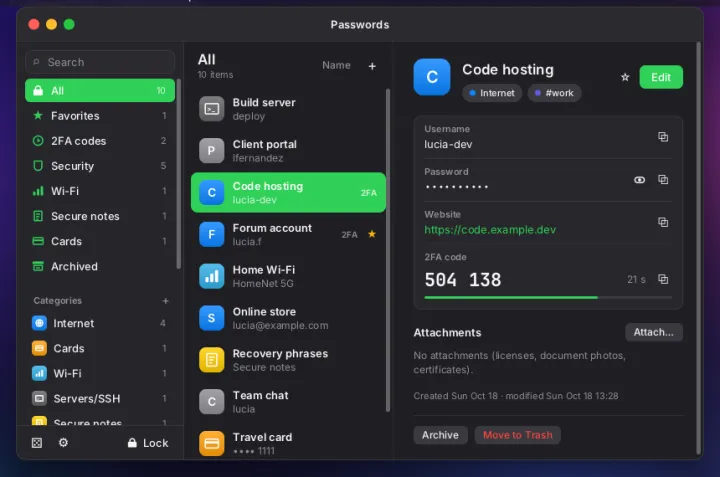The width and height of the screenshot is (720, 477).
Task: Open settings gear icon
Action: (63, 443)
